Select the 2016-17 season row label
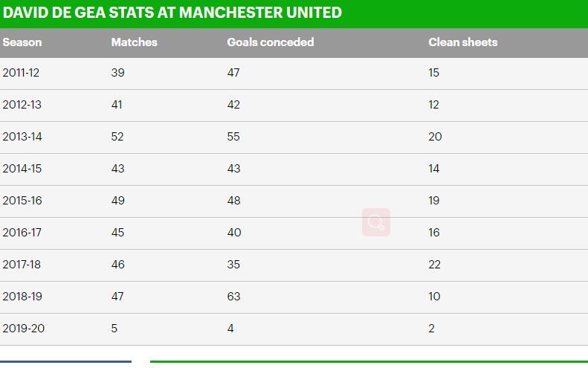 click(x=22, y=233)
